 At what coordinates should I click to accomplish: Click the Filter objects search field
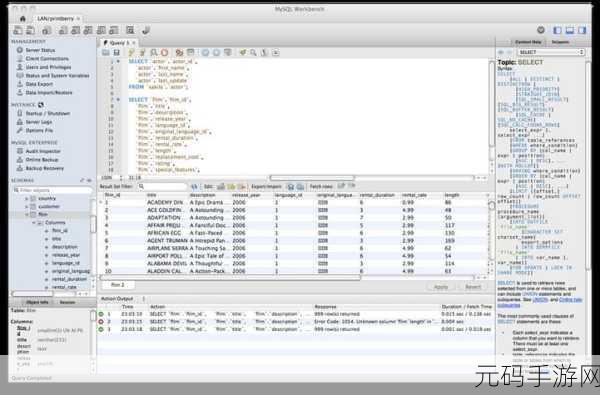(52, 190)
